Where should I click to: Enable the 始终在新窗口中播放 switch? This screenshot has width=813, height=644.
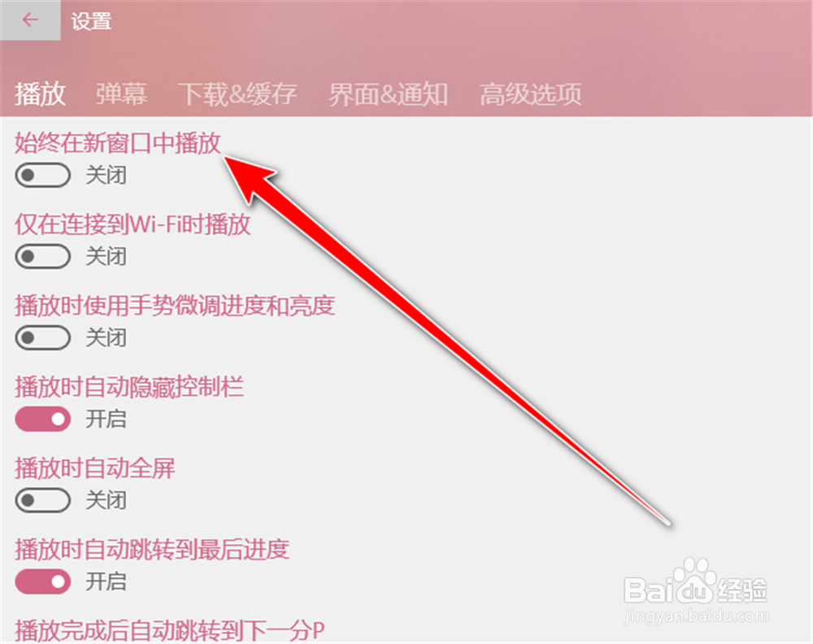42,176
